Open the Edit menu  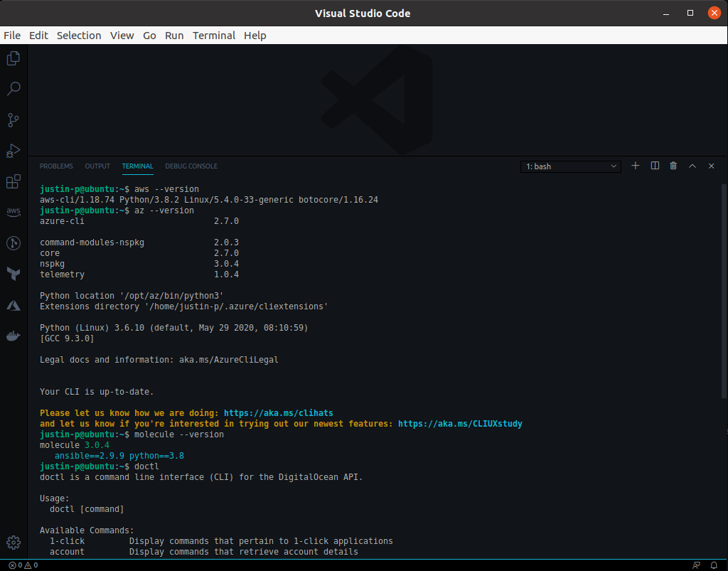click(38, 36)
